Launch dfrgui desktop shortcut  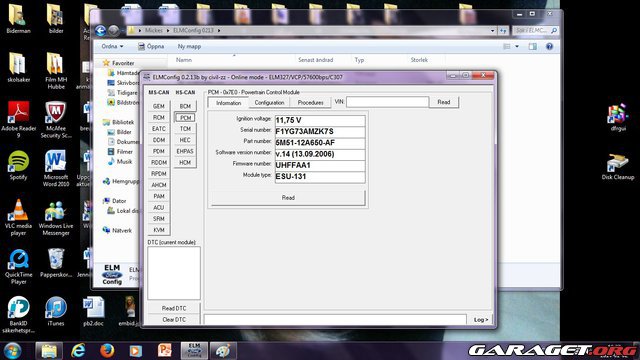pos(618,117)
